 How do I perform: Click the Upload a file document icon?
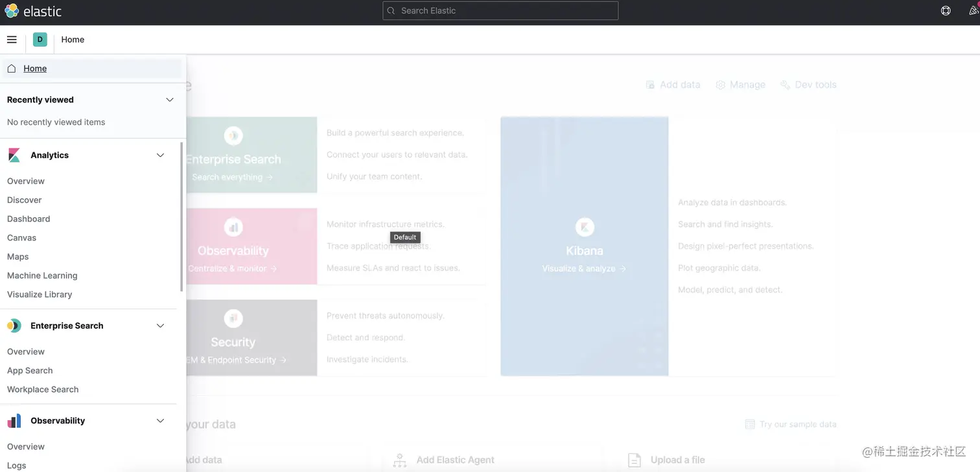click(x=635, y=460)
